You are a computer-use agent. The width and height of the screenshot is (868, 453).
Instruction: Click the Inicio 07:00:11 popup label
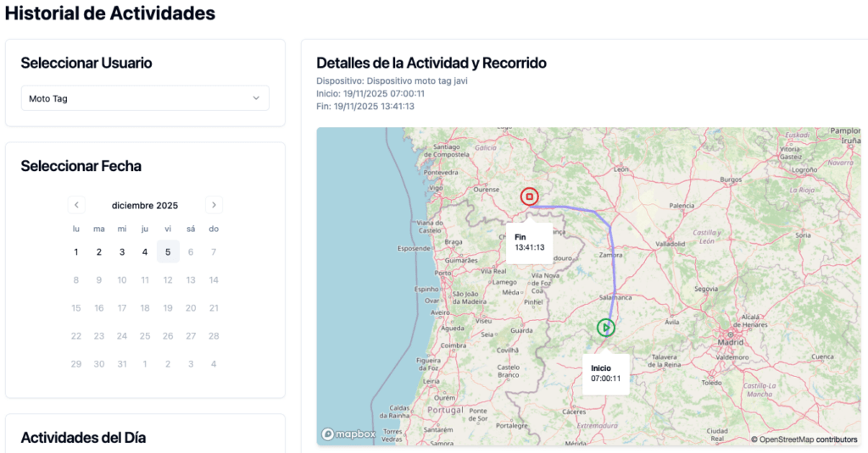click(605, 373)
